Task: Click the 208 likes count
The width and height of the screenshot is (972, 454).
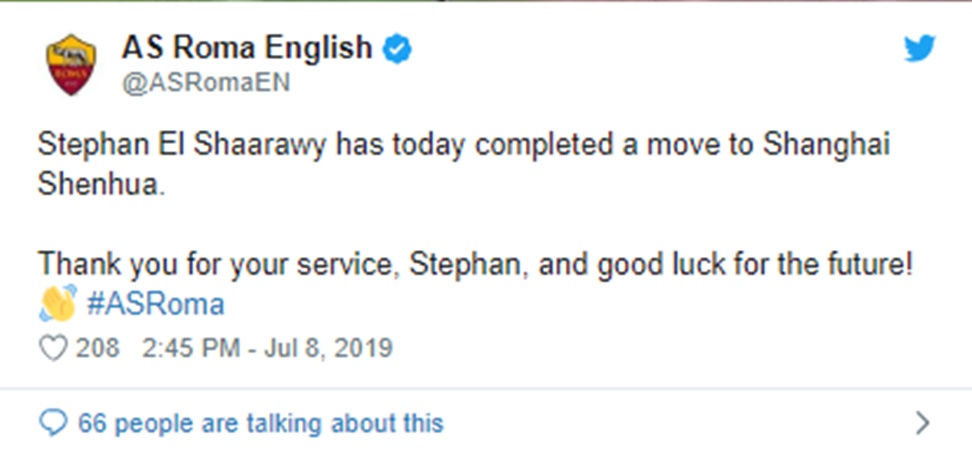Action: tap(98, 348)
